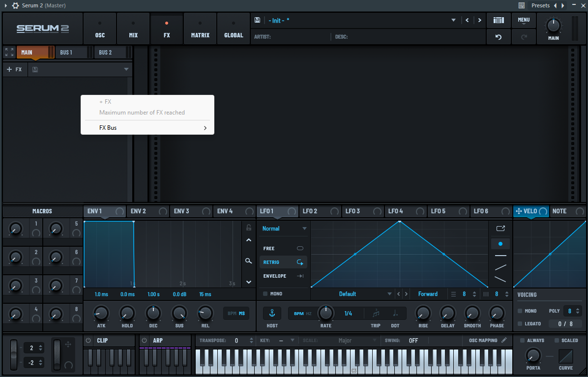Image resolution: width=588 pixels, height=377 pixels.
Task: Enable the LEGATO checkbox
Action: click(520, 324)
